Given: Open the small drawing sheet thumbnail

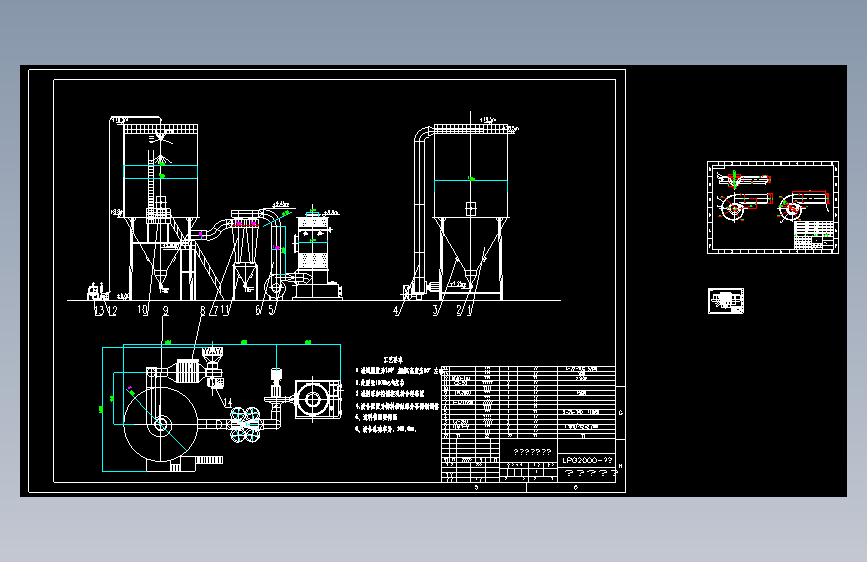Looking at the screenshot, I should (726, 301).
